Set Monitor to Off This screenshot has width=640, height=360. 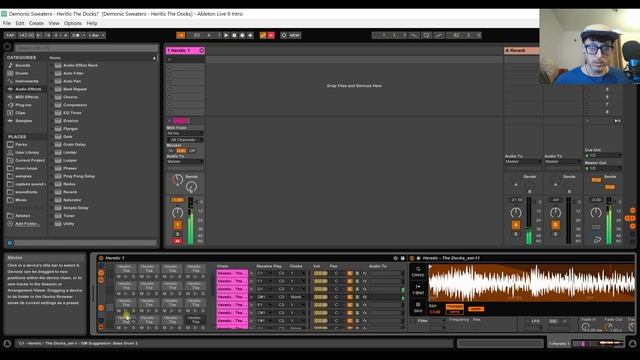[192, 151]
